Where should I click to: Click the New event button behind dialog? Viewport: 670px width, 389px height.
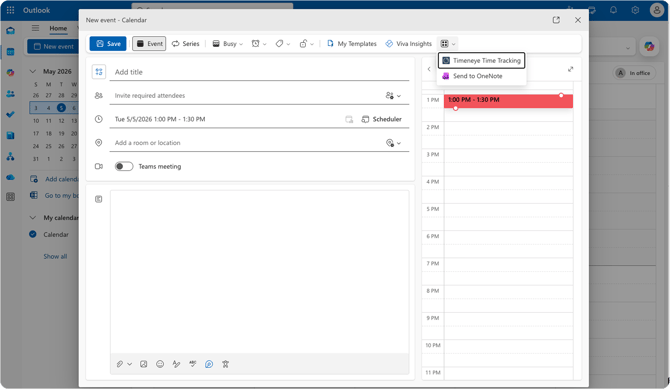(x=54, y=47)
